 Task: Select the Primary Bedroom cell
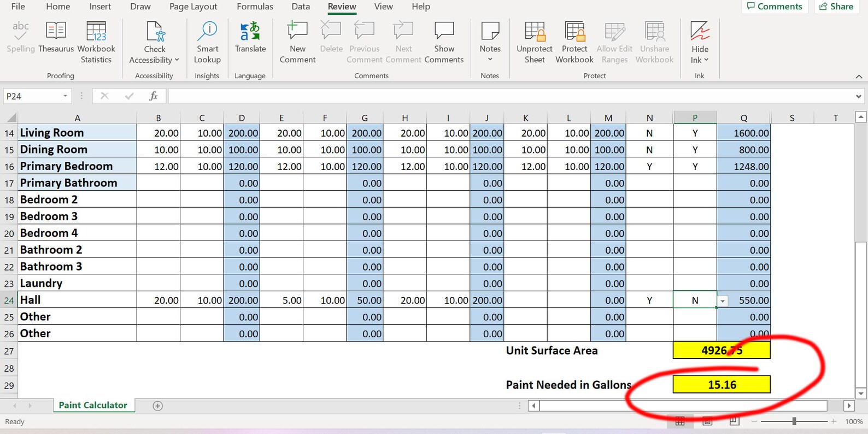pos(78,166)
